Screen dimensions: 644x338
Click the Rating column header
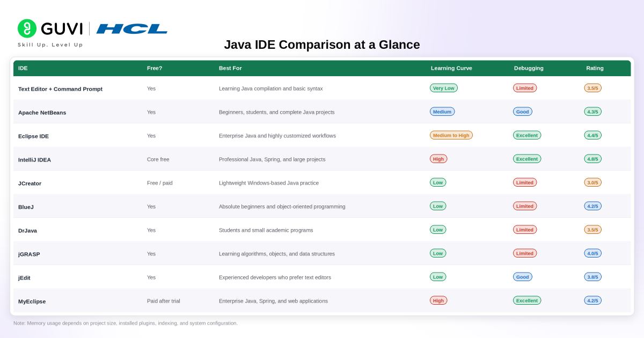pyautogui.click(x=595, y=68)
